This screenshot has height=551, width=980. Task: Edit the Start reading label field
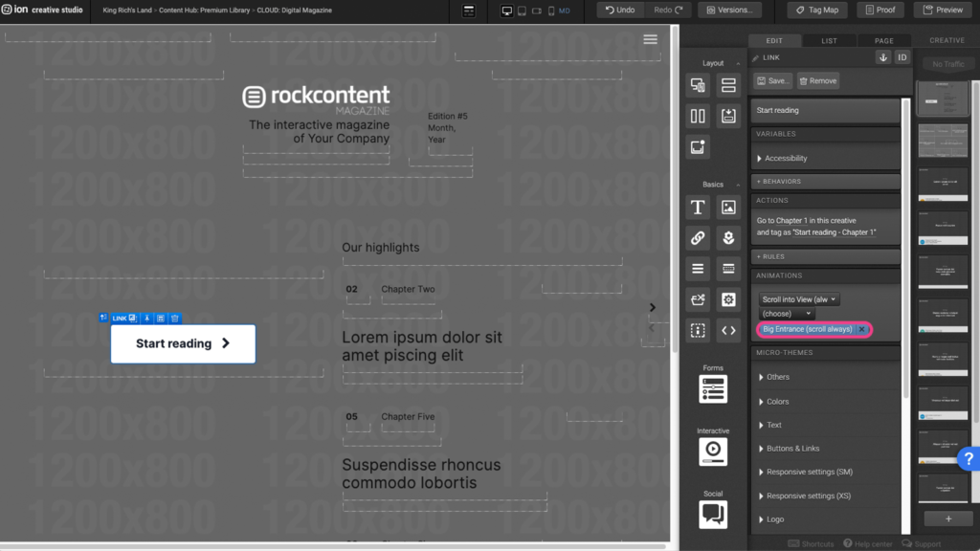(825, 111)
